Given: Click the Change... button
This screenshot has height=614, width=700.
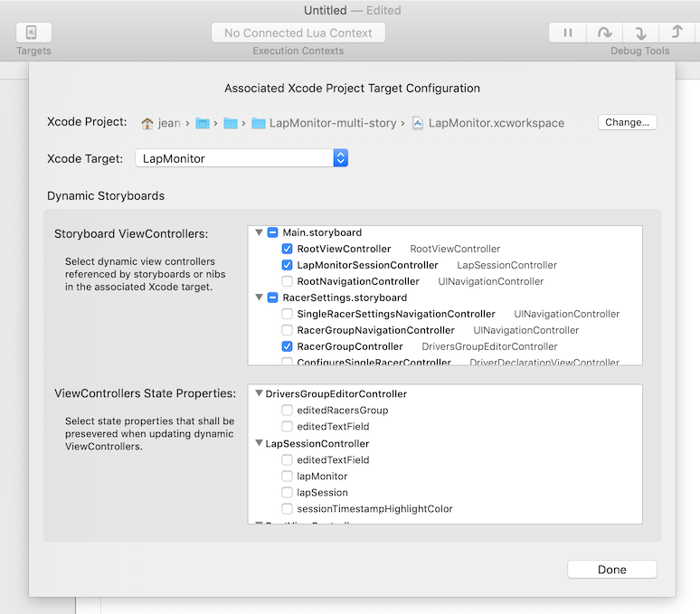Looking at the screenshot, I should (x=628, y=122).
